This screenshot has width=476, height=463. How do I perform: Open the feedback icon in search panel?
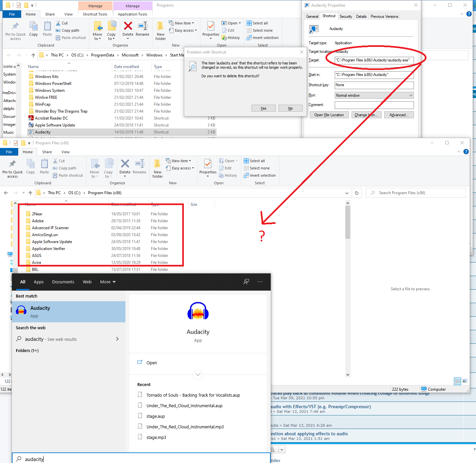point(246,282)
